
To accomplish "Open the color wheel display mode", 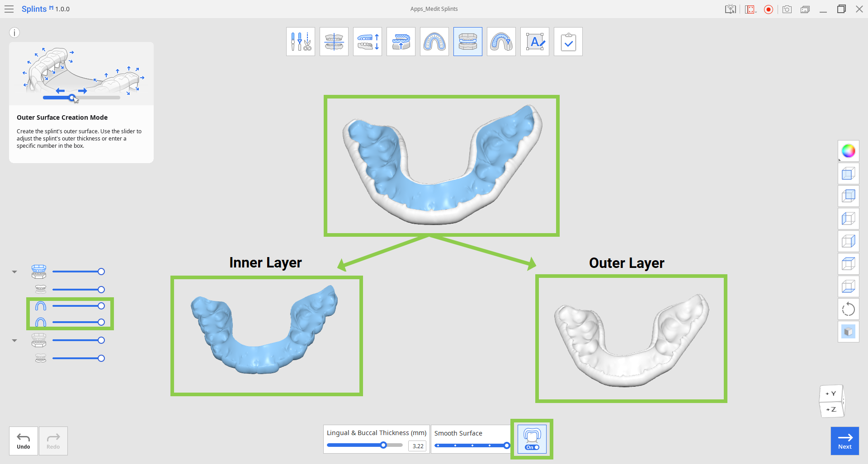I will click(849, 151).
